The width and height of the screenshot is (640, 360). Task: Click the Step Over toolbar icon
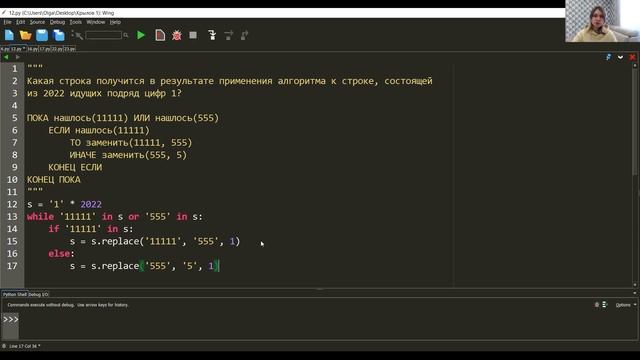228,35
